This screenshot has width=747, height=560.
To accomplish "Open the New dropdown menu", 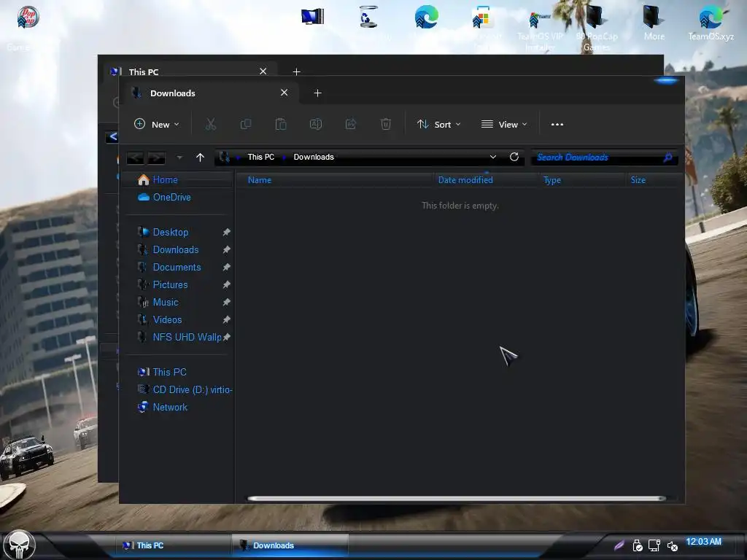I will [x=157, y=124].
